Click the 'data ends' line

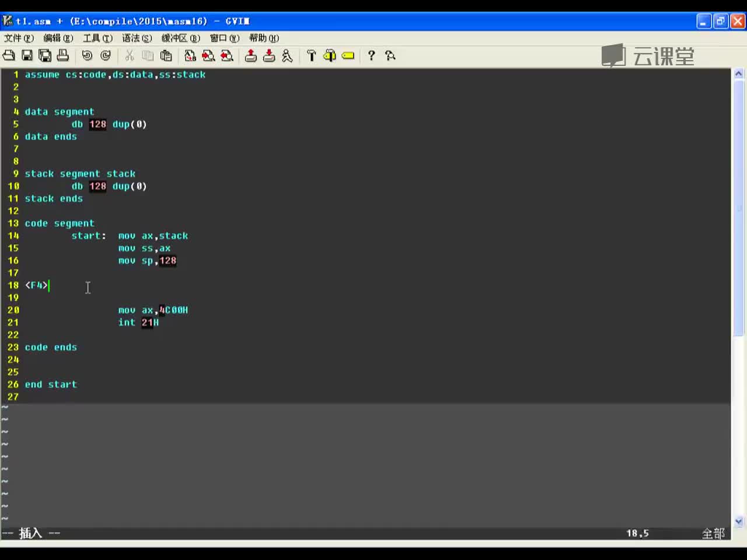coord(51,136)
